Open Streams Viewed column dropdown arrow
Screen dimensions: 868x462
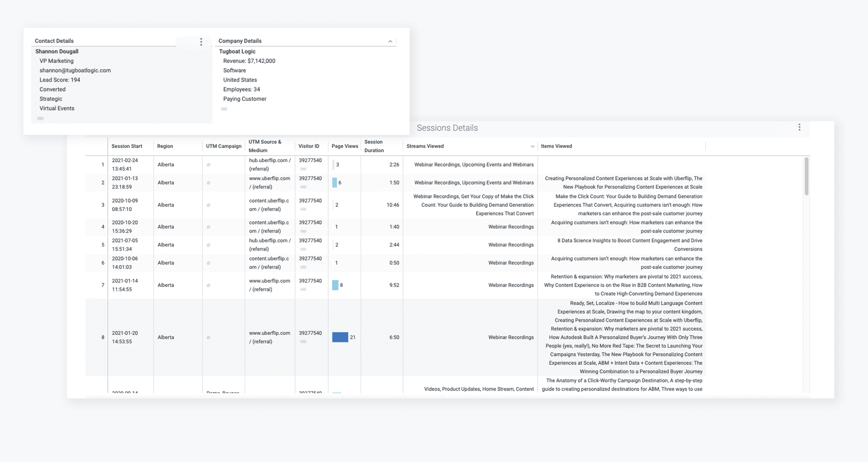532,146
